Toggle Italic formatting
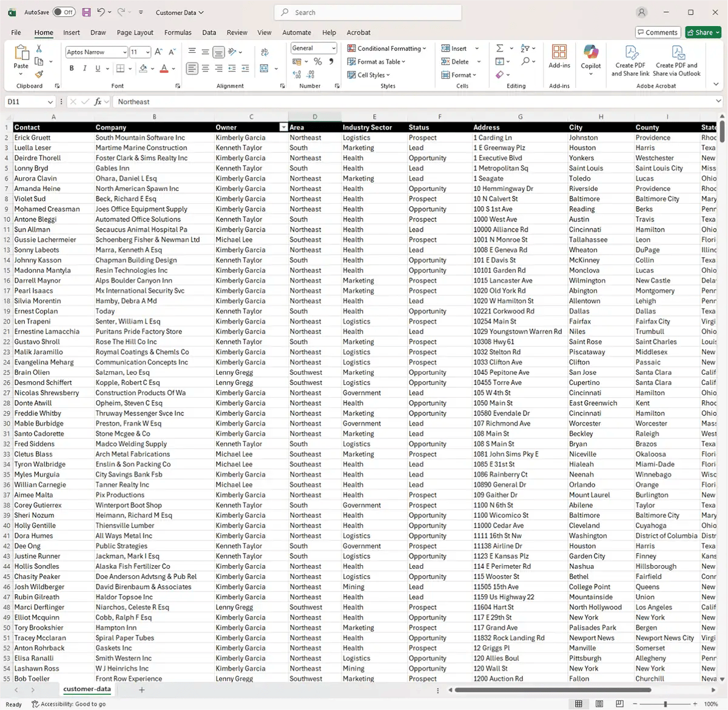Viewport: 728px width, 710px height. pyautogui.click(x=84, y=69)
